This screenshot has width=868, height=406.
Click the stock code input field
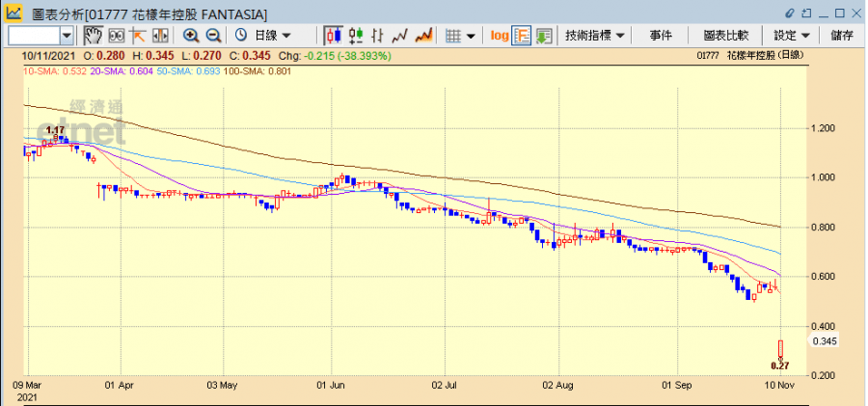pos(33,36)
